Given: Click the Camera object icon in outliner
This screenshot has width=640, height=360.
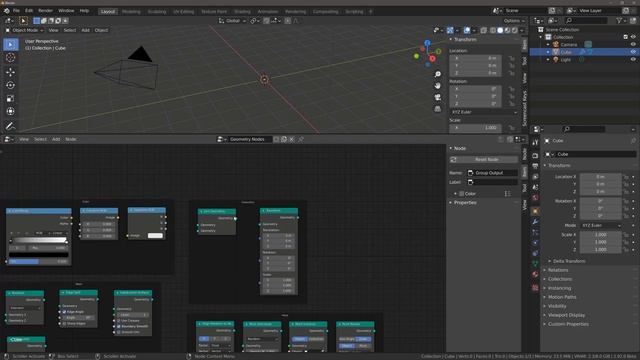Looking at the screenshot, I should tap(556, 44).
